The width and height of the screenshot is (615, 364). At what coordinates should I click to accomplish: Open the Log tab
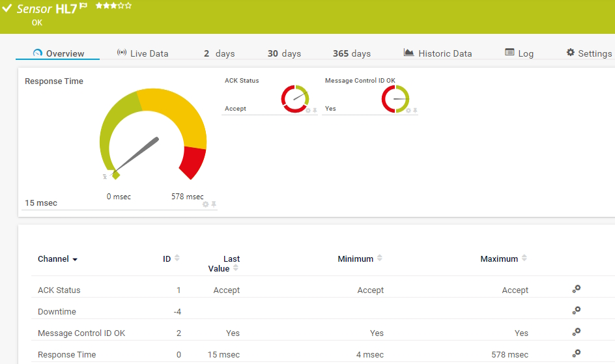tap(519, 53)
